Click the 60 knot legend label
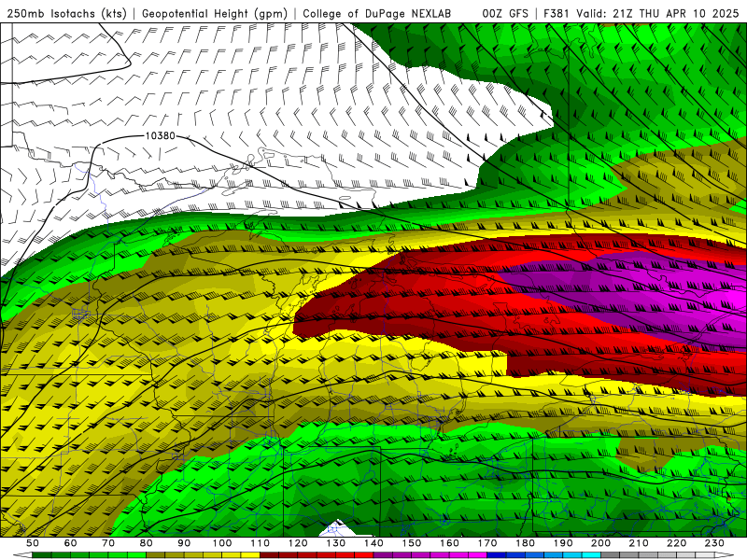This screenshot has height=560, width=747. tap(71, 543)
